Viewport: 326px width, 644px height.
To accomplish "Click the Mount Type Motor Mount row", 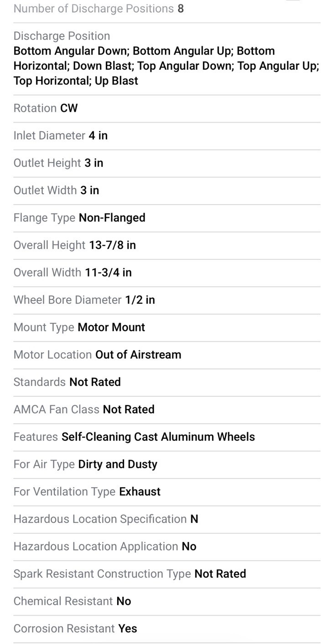I will click(167, 327).
